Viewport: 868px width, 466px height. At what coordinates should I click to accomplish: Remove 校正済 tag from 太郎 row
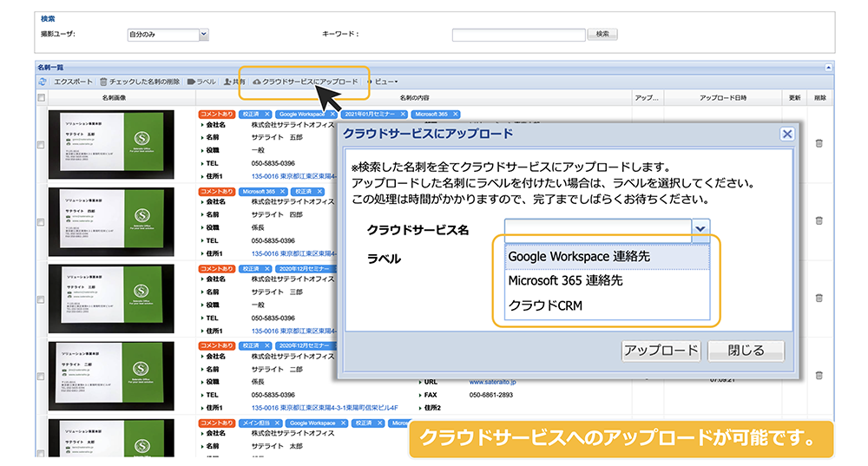tap(380, 423)
